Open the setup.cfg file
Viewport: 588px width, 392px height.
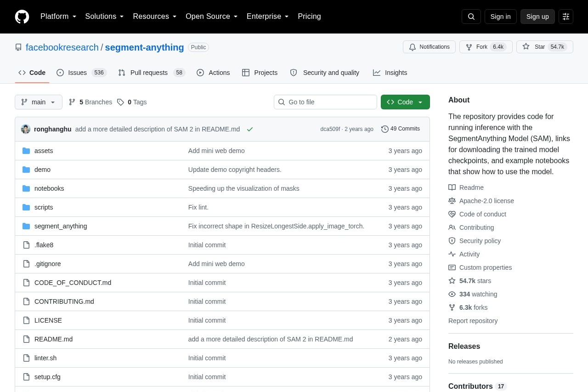tap(47, 377)
